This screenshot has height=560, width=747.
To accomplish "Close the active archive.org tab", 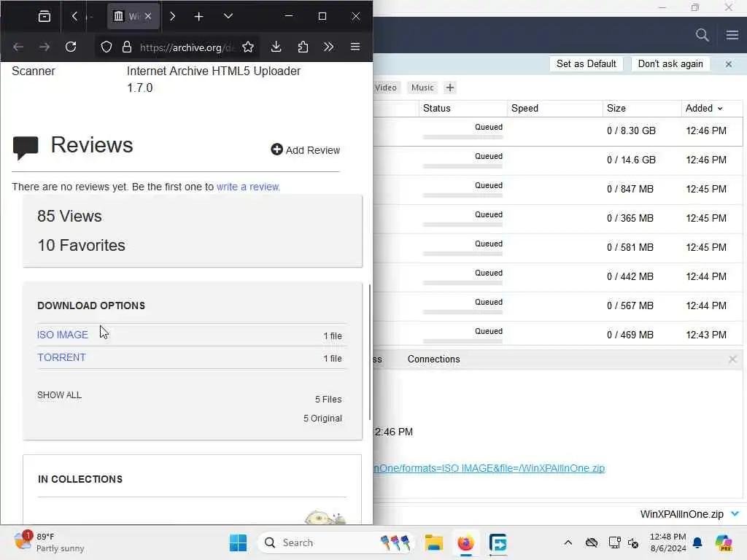I will click(148, 16).
